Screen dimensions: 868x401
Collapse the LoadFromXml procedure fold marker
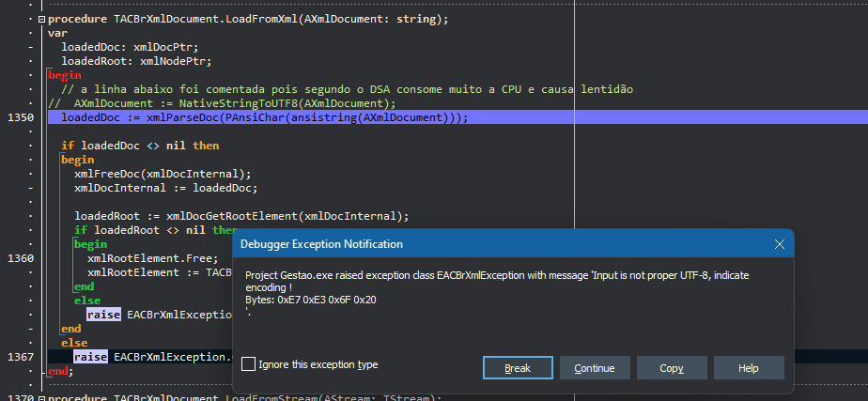point(41,20)
